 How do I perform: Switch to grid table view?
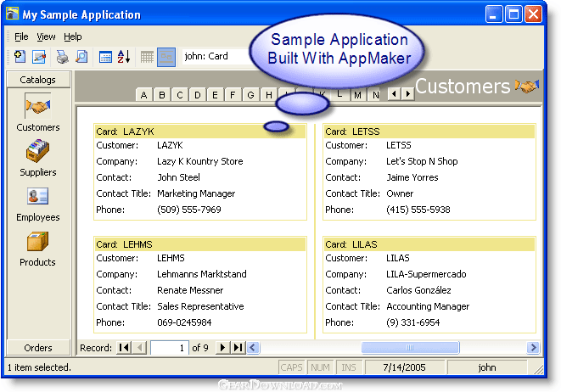(147, 57)
